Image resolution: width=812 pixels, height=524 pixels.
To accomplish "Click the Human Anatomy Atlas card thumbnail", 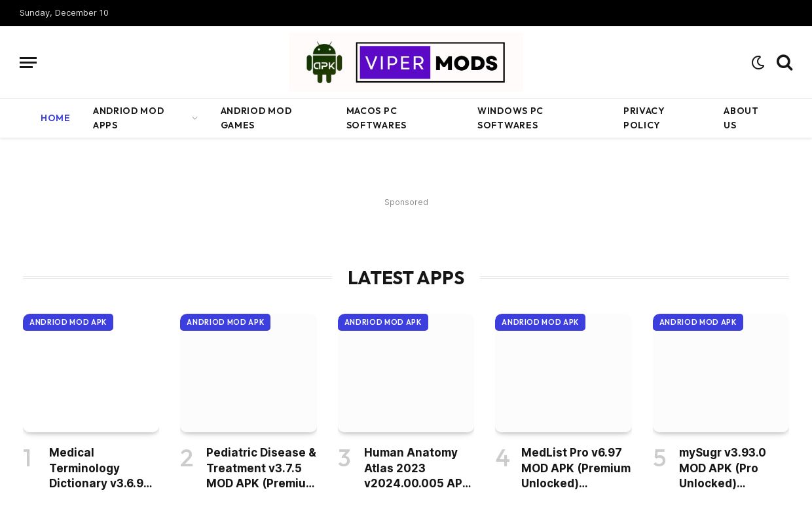I will (406, 373).
